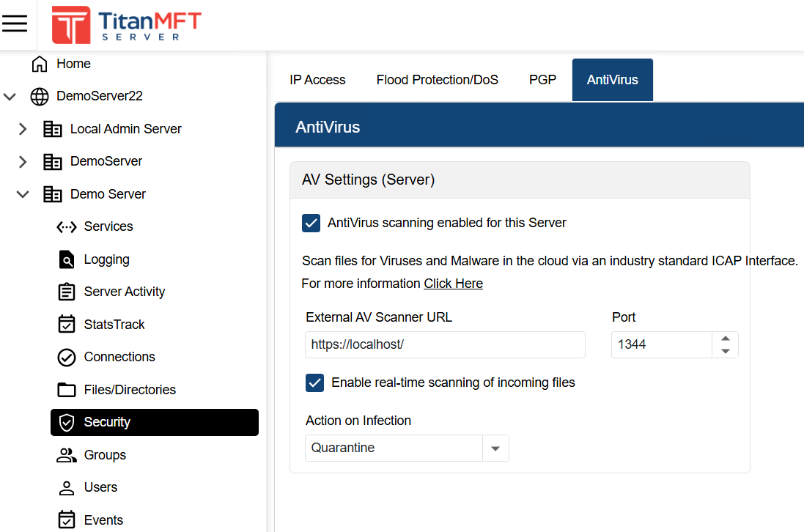Click the TitanMFT Server logo

[x=125, y=24]
